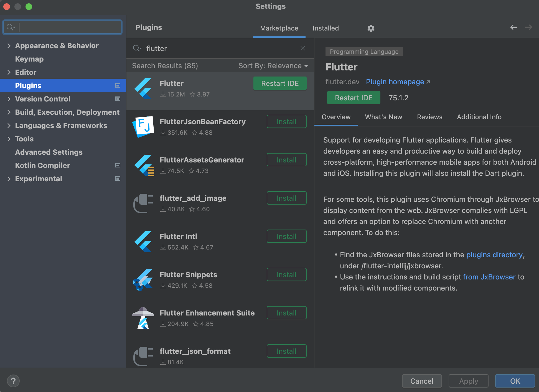
Task: Select the Flutter Intl plugin name
Action: pos(179,236)
